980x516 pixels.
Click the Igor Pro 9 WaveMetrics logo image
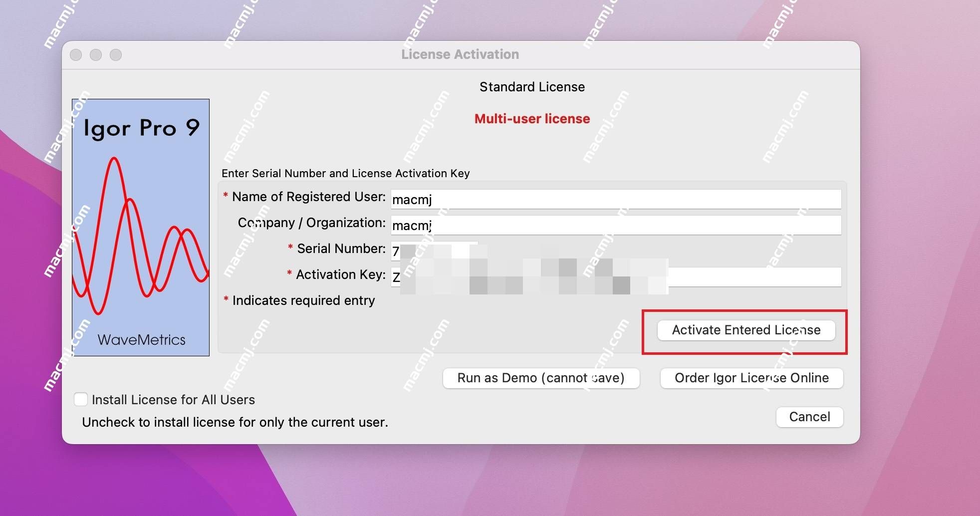point(141,228)
